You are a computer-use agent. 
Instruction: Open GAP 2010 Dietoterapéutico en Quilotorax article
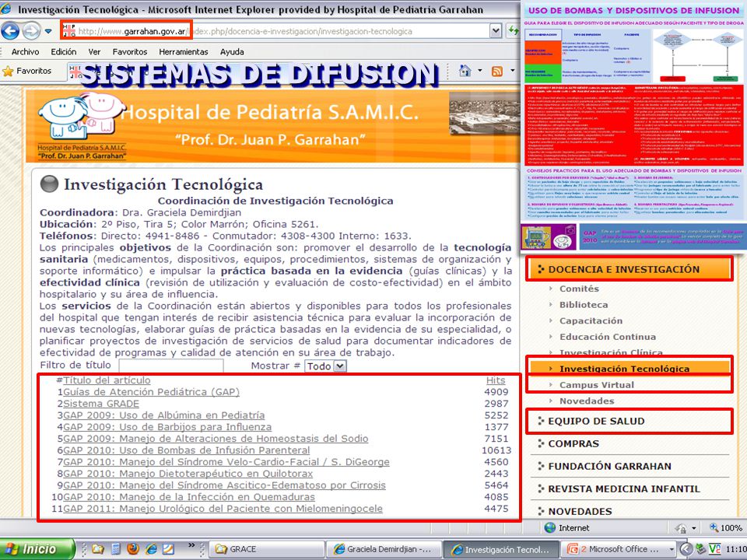coord(188,474)
